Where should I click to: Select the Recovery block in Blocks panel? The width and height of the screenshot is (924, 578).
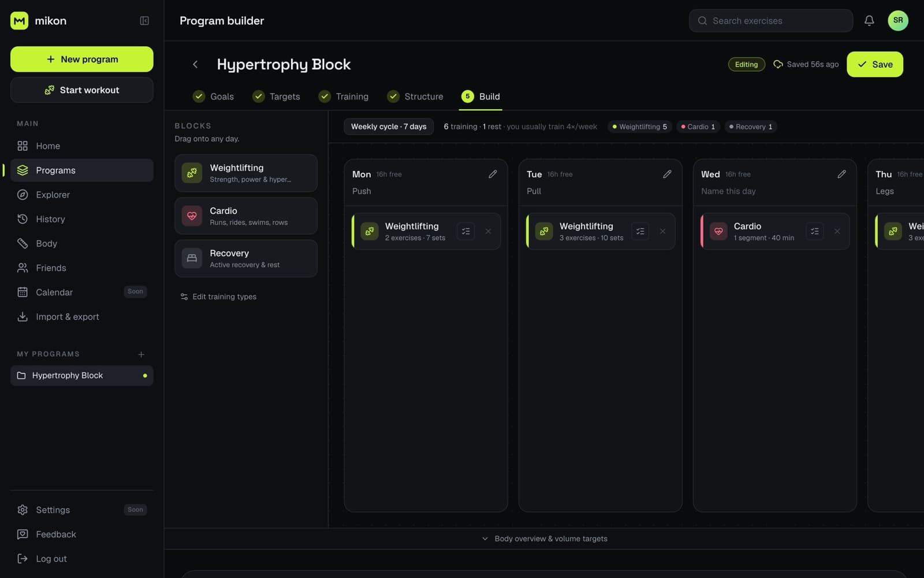(246, 258)
